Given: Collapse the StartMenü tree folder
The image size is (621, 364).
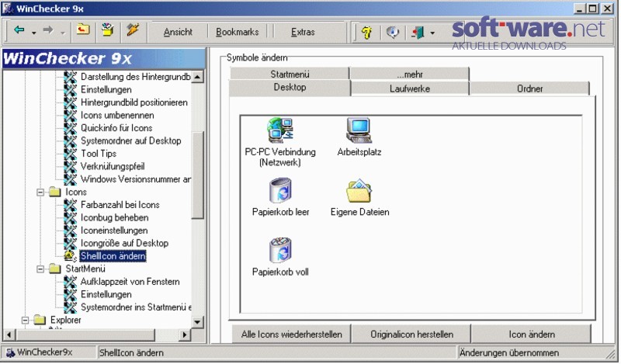Looking at the screenshot, I should click(40, 269).
